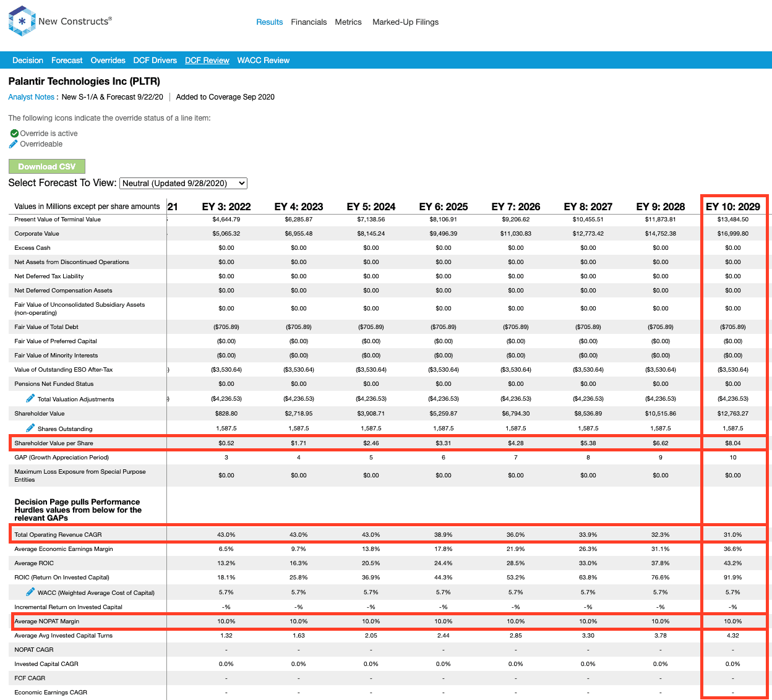This screenshot has height=700, width=772.
Task: Click the $13,484.50 terminal value cell
Action: coord(733,220)
